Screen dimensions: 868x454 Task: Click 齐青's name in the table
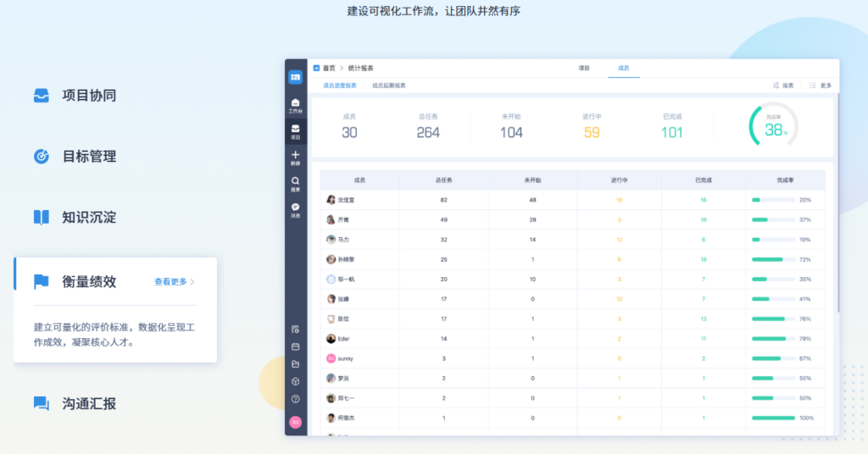pyautogui.click(x=344, y=219)
